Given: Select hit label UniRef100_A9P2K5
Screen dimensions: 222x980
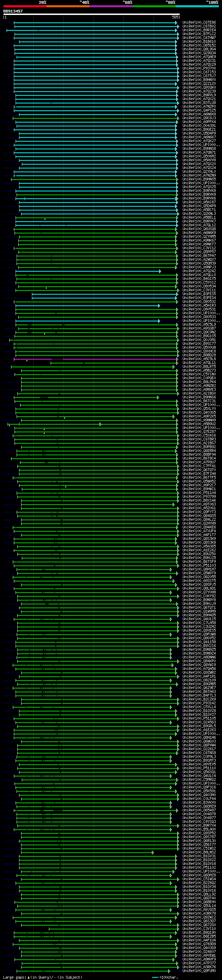Looking at the screenshot, I should point(199,416).
